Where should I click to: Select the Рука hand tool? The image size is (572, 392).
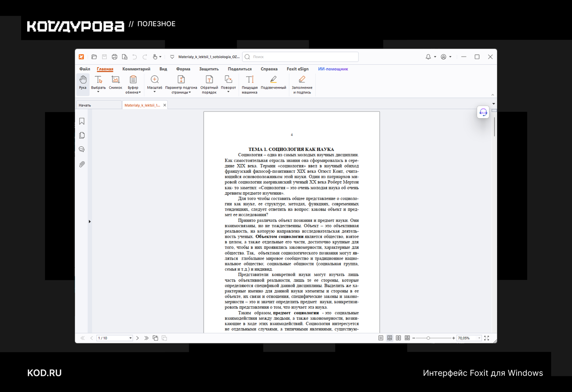coord(83,83)
